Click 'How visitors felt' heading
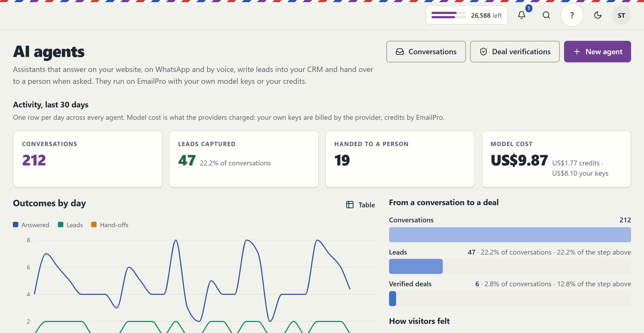This screenshot has width=644, height=333. 419,321
